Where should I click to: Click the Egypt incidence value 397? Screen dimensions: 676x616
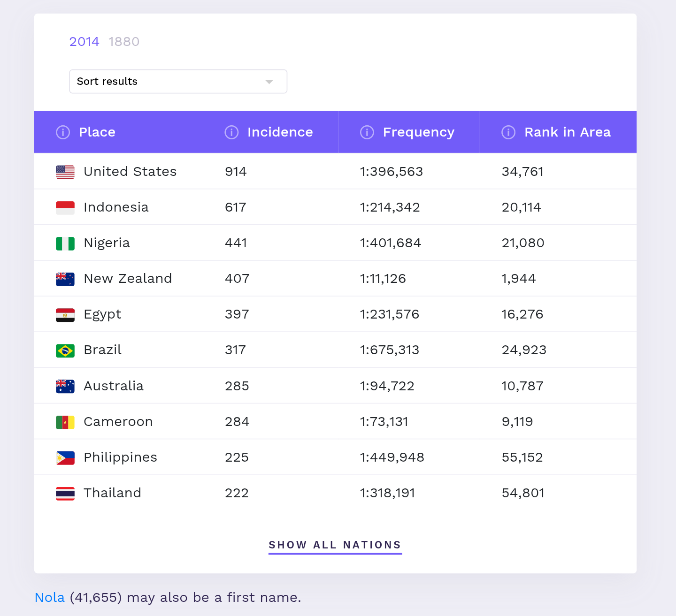tap(237, 314)
